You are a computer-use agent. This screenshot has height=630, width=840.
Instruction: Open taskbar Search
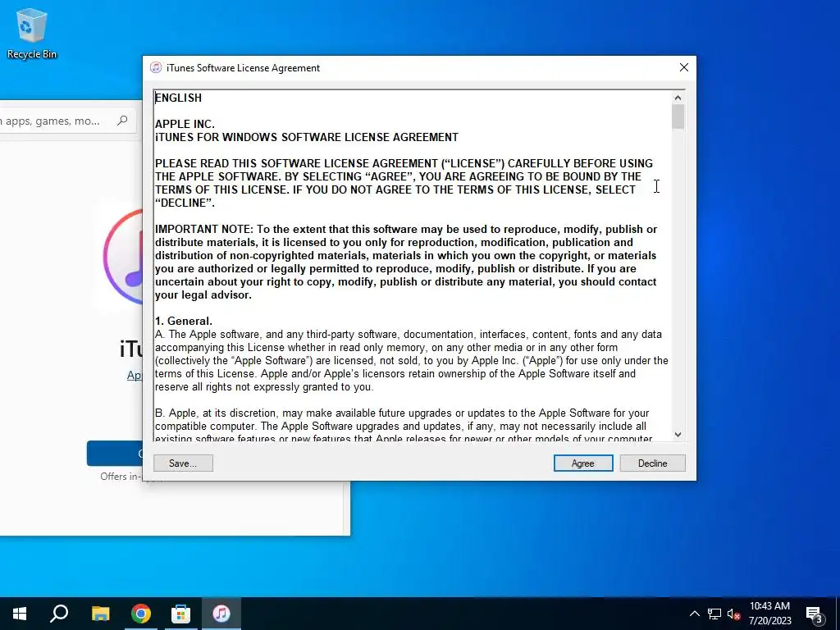(59, 614)
